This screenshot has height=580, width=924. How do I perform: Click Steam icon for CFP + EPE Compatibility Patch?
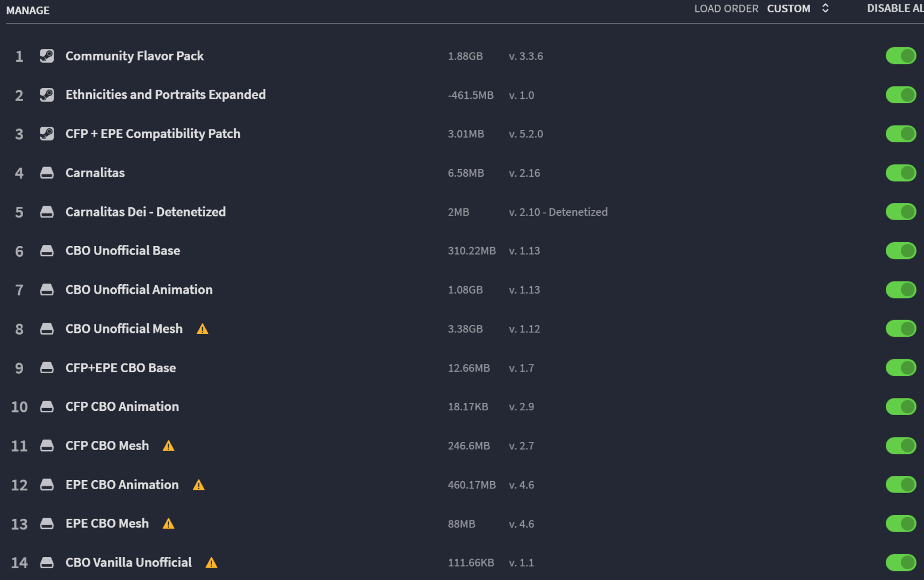pos(47,134)
